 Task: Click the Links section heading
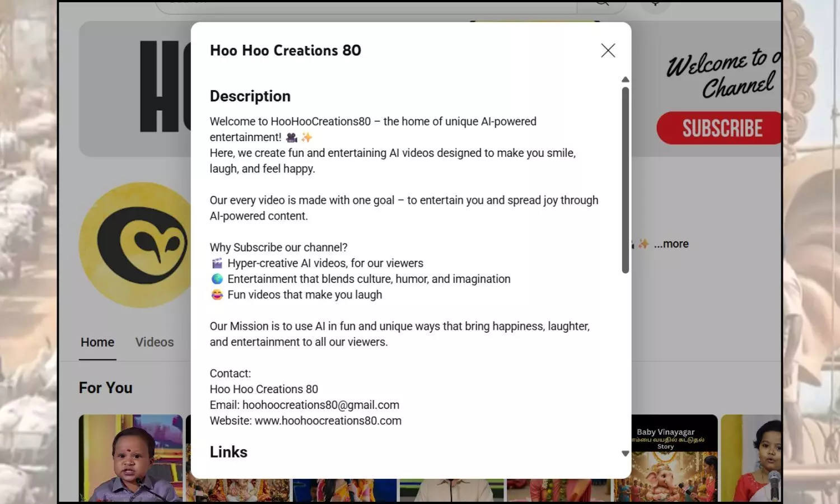[228, 452]
